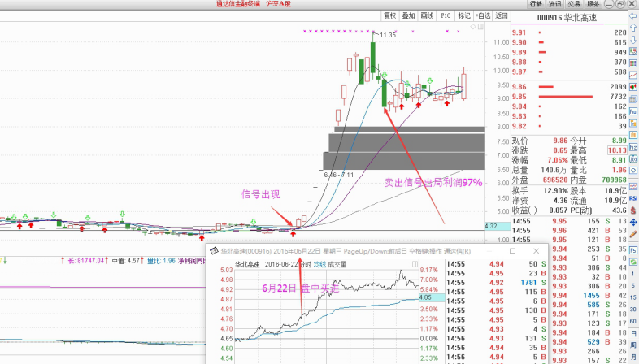Click the 11.35 peak price label on chart
The image size is (639, 364).
[387, 35]
